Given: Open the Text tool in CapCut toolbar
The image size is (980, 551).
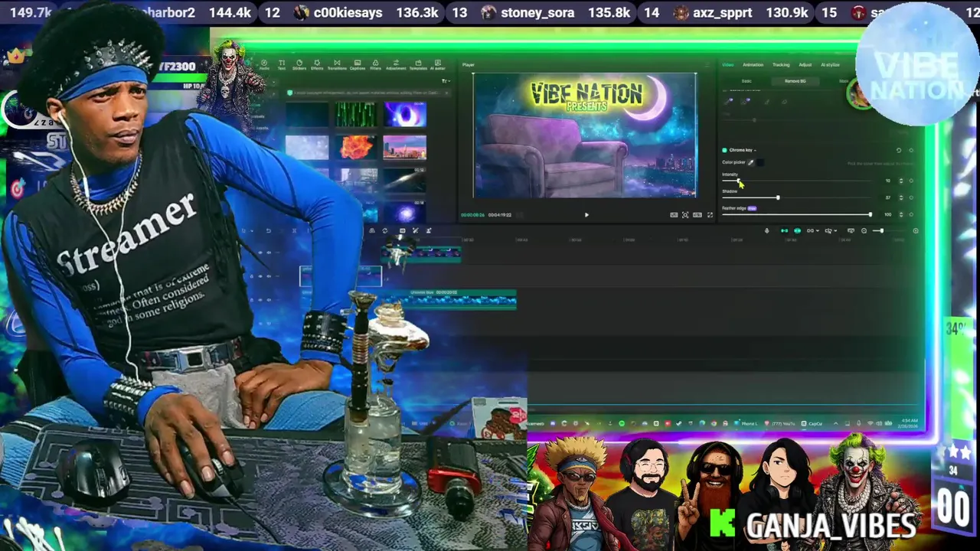Looking at the screenshot, I should tap(282, 65).
